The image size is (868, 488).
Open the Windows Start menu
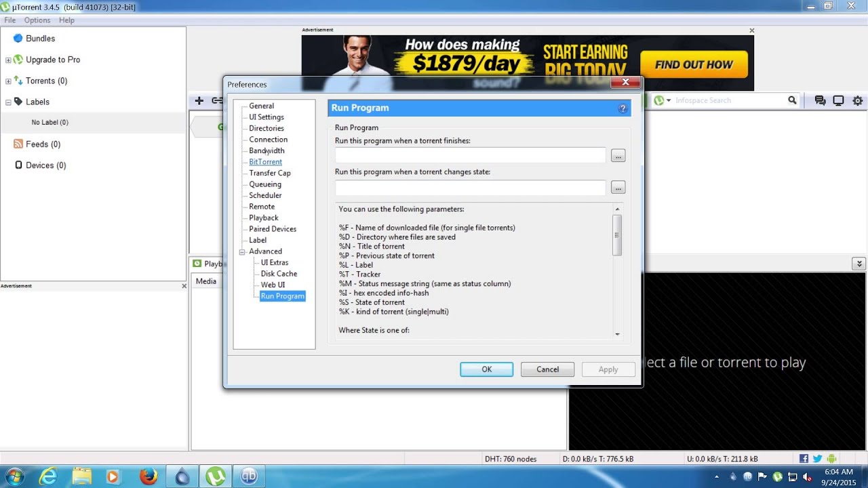pyautogui.click(x=14, y=476)
